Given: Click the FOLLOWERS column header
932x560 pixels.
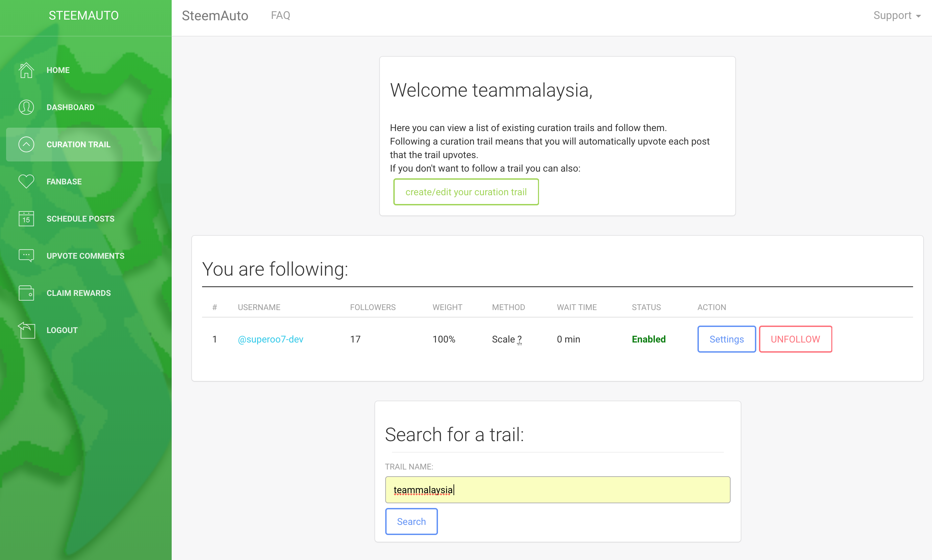Looking at the screenshot, I should [373, 307].
